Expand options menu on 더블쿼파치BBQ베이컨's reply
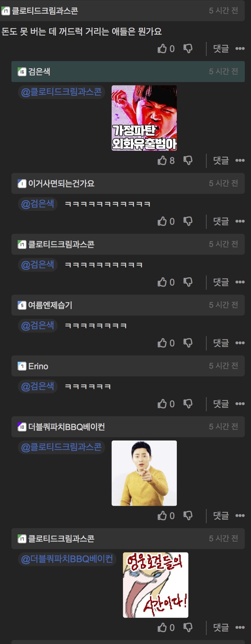 click(x=240, y=515)
